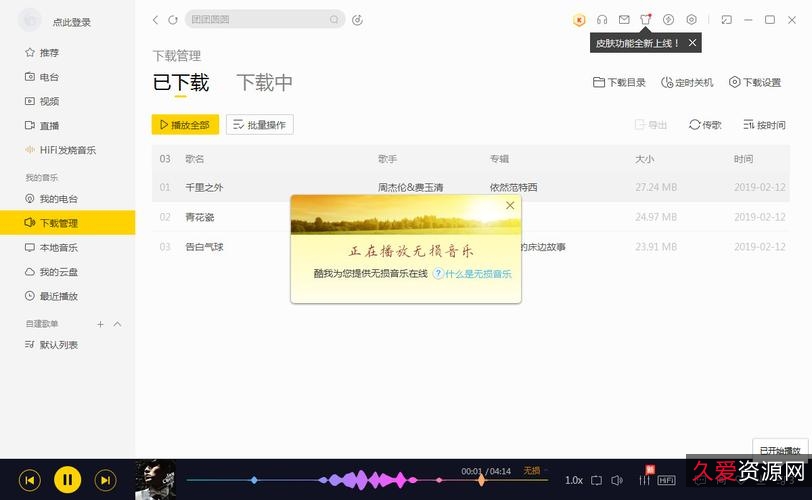Open the 无损 quality dropdown
The height and width of the screenshot is (500, 812).
click(534, 470)
